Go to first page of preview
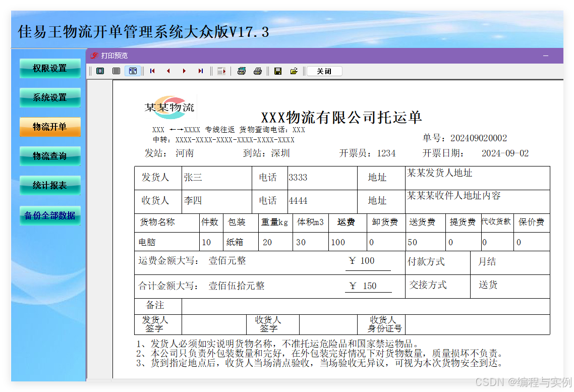The height and width of the screenshot is (392, 574). coord(152,71)
